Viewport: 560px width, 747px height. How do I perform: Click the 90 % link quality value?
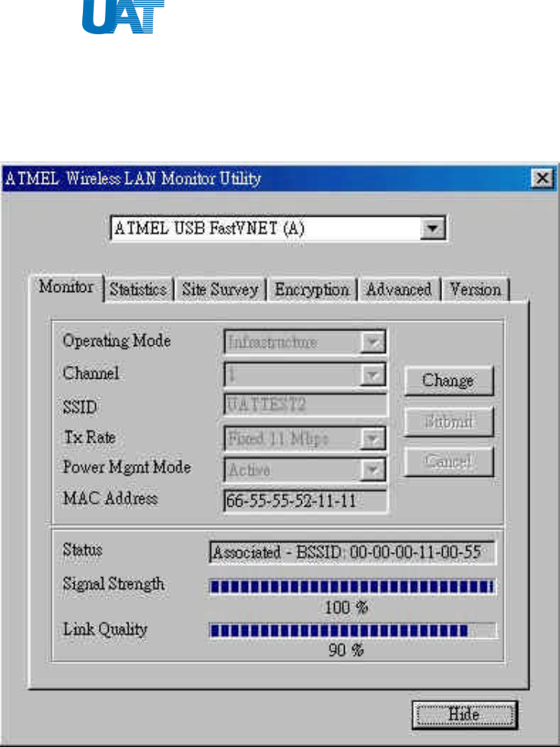[x=346, y=650]
